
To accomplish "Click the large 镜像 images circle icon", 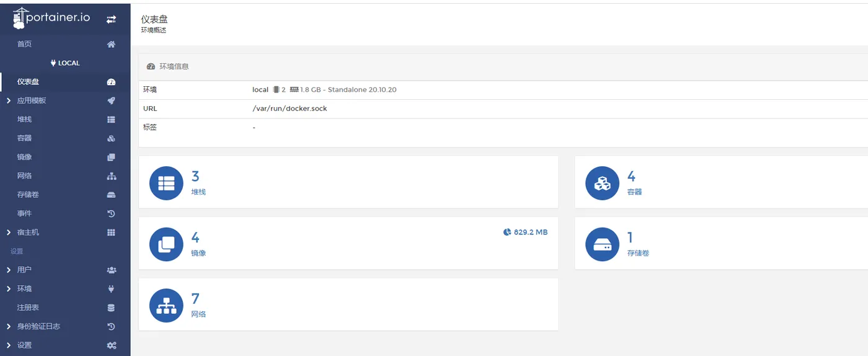I will (x=166, y=244).
